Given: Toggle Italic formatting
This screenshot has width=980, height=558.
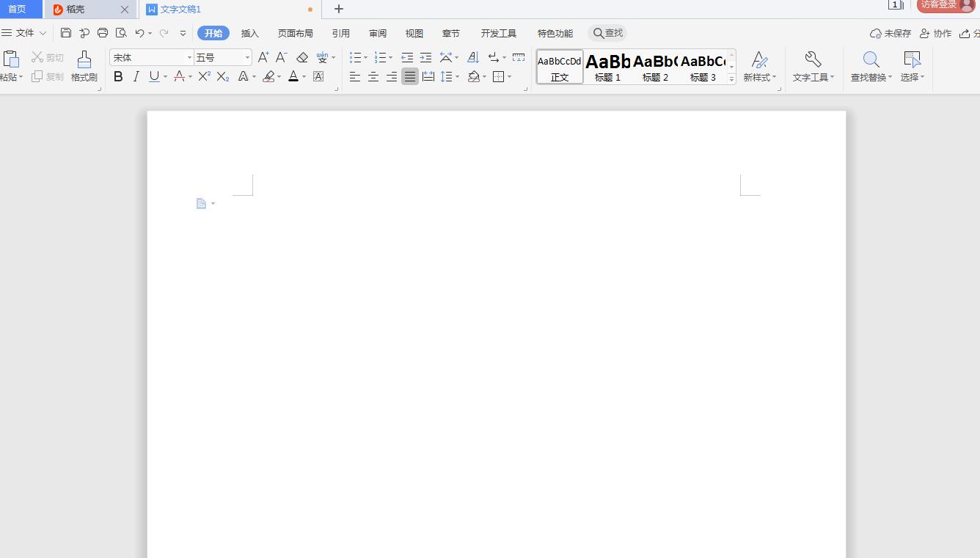Looking at the screenshot, I should pos(136,76).
